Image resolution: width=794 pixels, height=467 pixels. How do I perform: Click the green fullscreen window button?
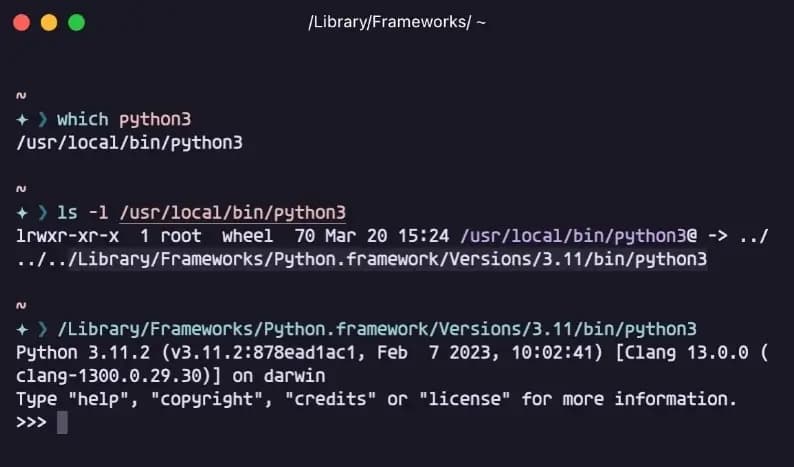pyautogui.click(x=76, y=23)
